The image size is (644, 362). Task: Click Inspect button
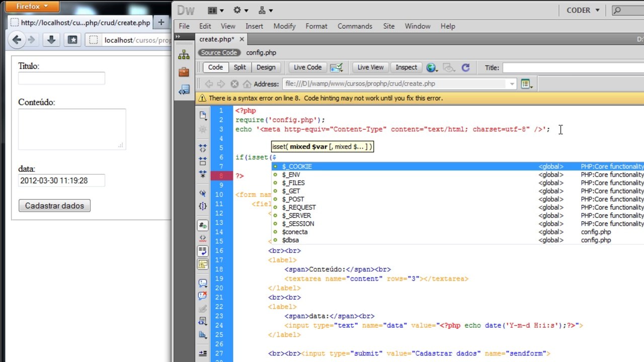pyautogui.click(x=407, y=67)
